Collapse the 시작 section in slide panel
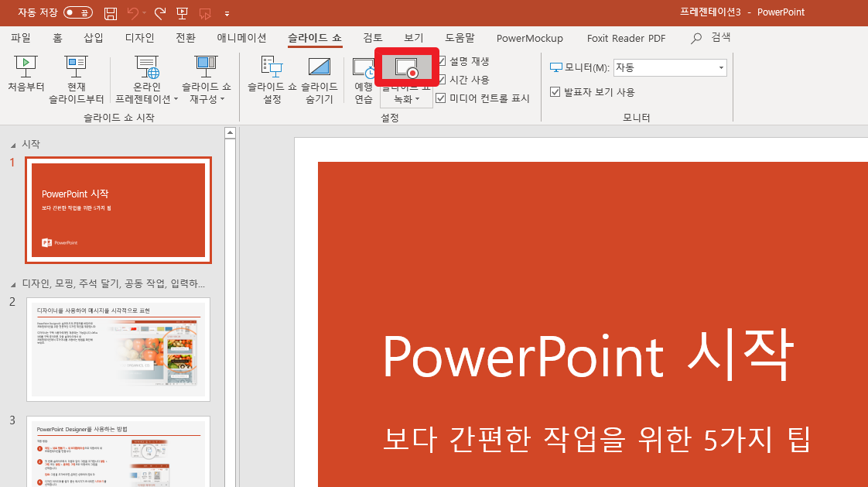This screenshot has width=868, height=487. coord(12,145)
